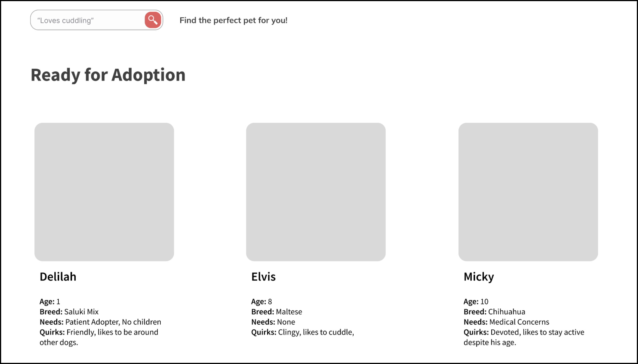This screenshot has width=638, height=364.
Task: Focus the "Loves cuddling" search field
Action: click(88, 20)
